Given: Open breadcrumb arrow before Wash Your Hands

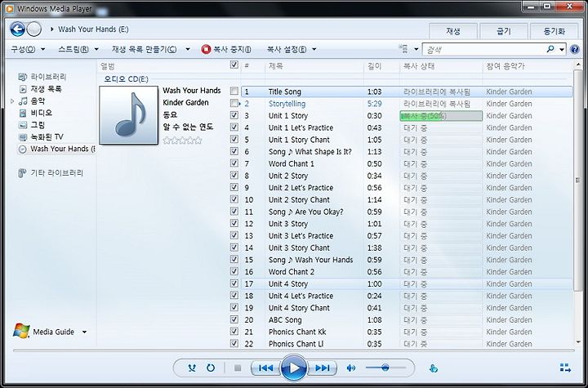Looking at the screenshot, I should [x=51, y=29].
